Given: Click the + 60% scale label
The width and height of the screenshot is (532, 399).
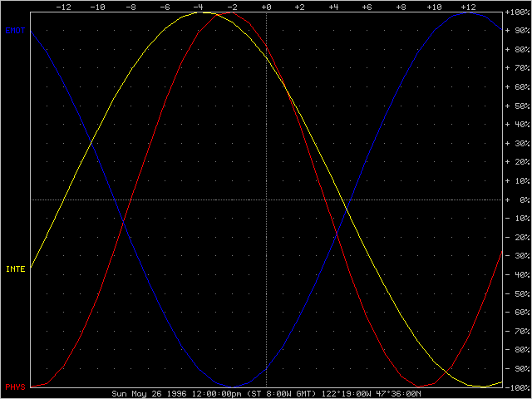Looking at the screenshot, I should click(x=517, y=87).
